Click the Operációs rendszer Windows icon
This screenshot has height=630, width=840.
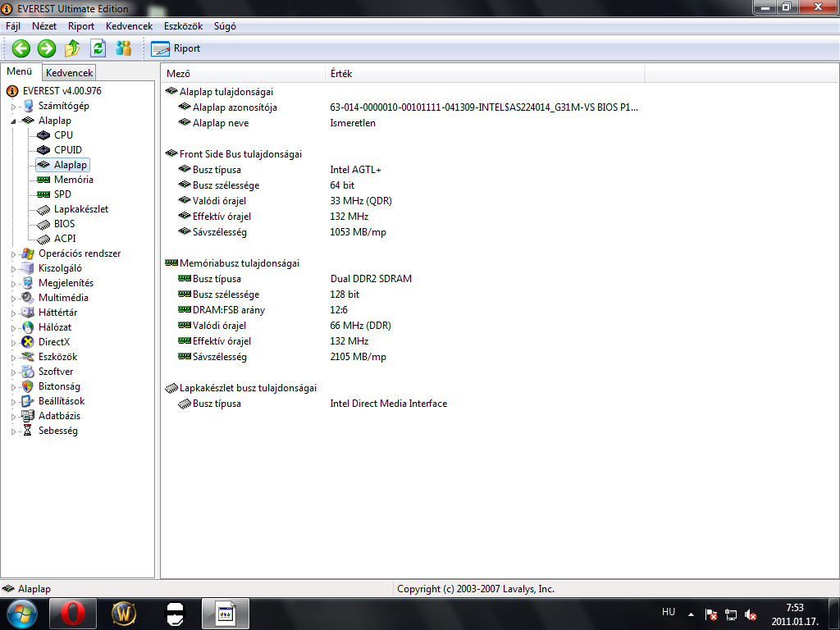pos(28,253)
